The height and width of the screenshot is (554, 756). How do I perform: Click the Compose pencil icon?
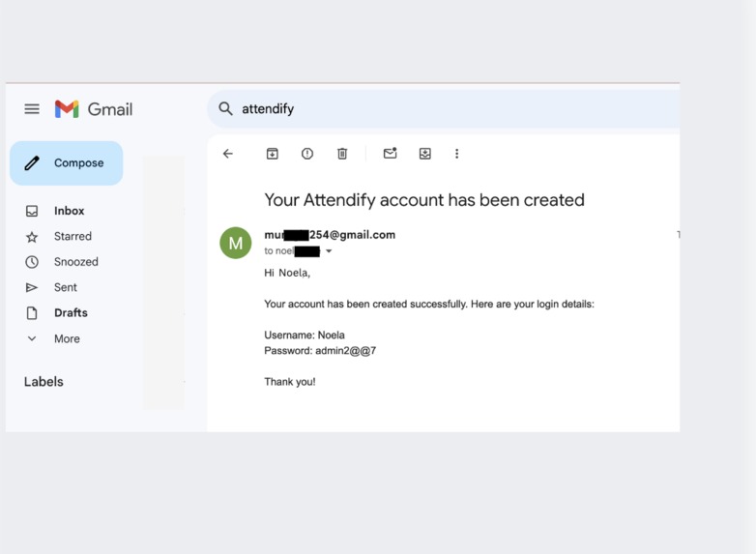click(x=32, y=163)
